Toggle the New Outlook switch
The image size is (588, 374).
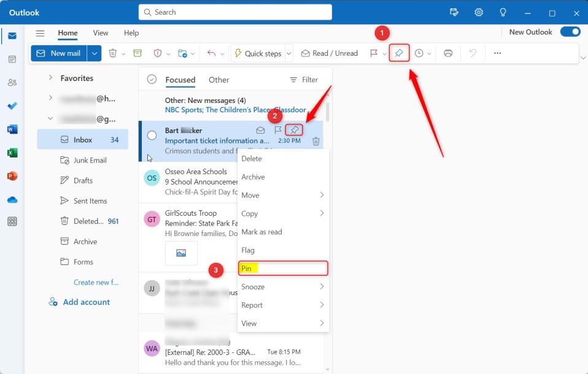coord(570,31)
